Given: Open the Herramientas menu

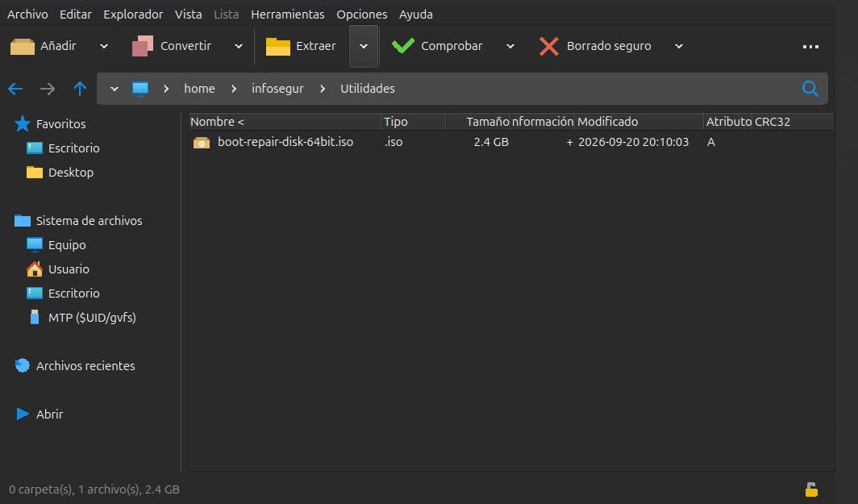Looking at the screenshot, I should click(x=288, y=15).
